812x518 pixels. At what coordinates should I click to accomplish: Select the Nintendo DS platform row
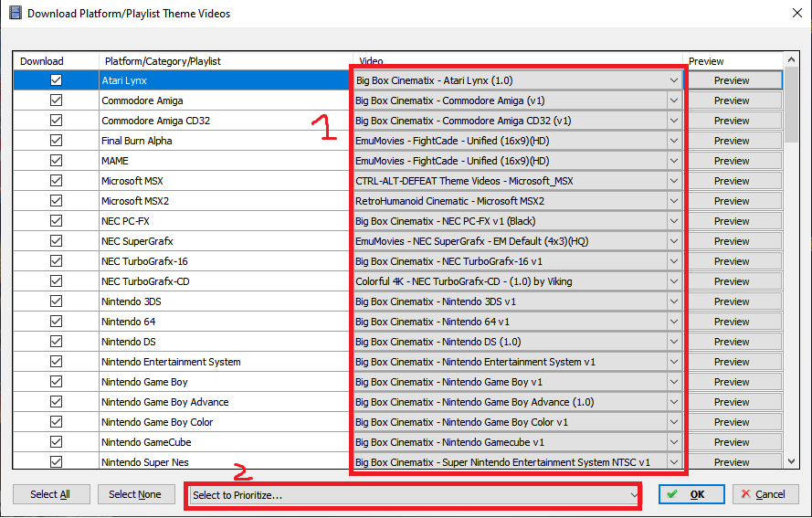225,342
